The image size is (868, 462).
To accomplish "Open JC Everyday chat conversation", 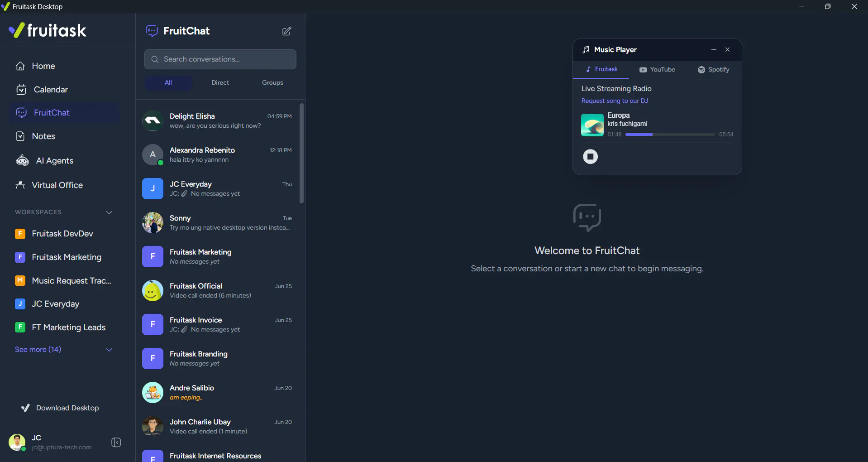I will [217, 189].
